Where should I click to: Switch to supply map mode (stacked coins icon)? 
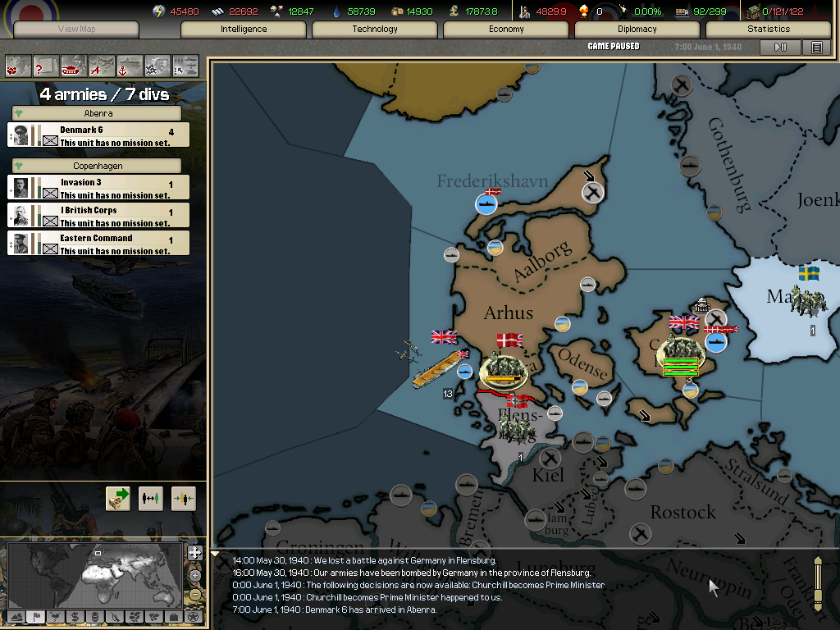(x=95, y=617)
